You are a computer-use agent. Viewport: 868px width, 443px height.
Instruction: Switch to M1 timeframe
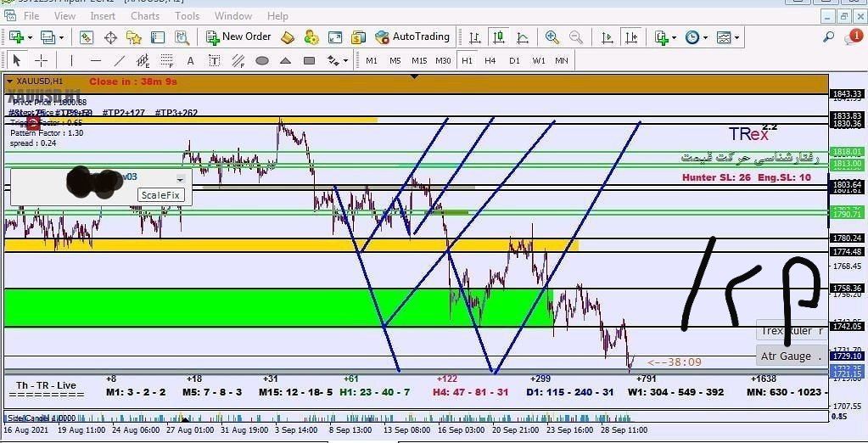pos(372,60)
